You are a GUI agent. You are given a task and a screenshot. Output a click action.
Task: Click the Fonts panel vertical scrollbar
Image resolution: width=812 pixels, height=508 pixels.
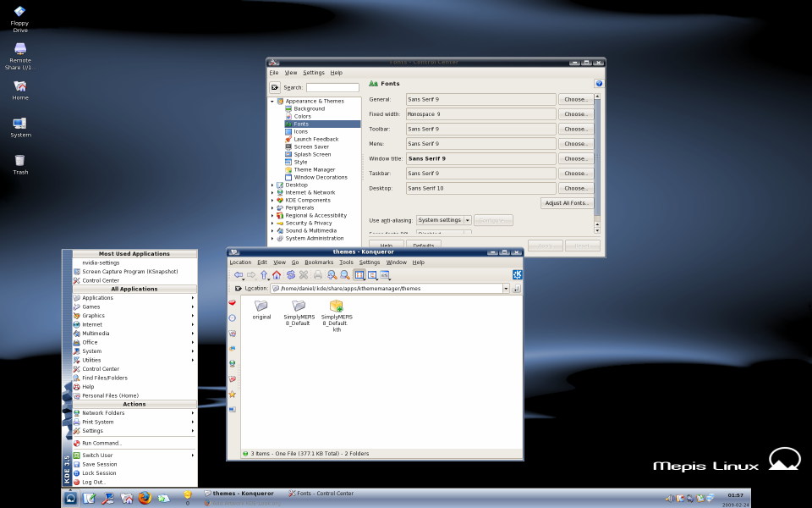tap(597, 163)
